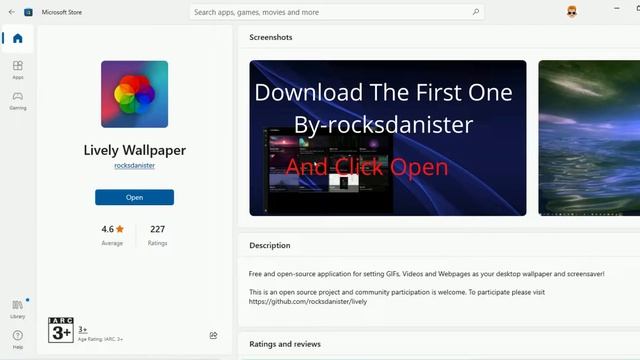Click the search magnifier icon
Viewport: 640px width, 360px height.
click(x=476, y=12)
